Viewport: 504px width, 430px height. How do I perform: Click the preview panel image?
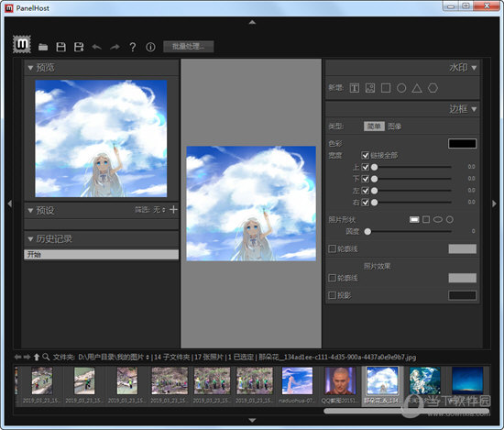click(x=101, y=138)
